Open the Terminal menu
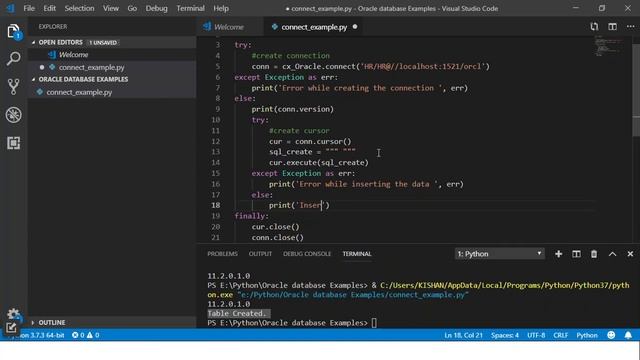This screenshot has width=640, height=360. click(x=190, y=8)
